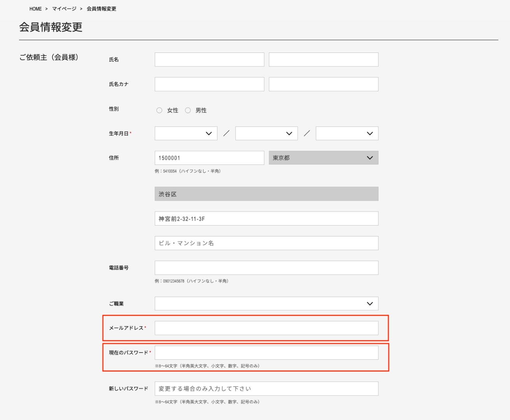Click the 渋谷区 city field
The image size is (510, 420).
pos(266,194)
